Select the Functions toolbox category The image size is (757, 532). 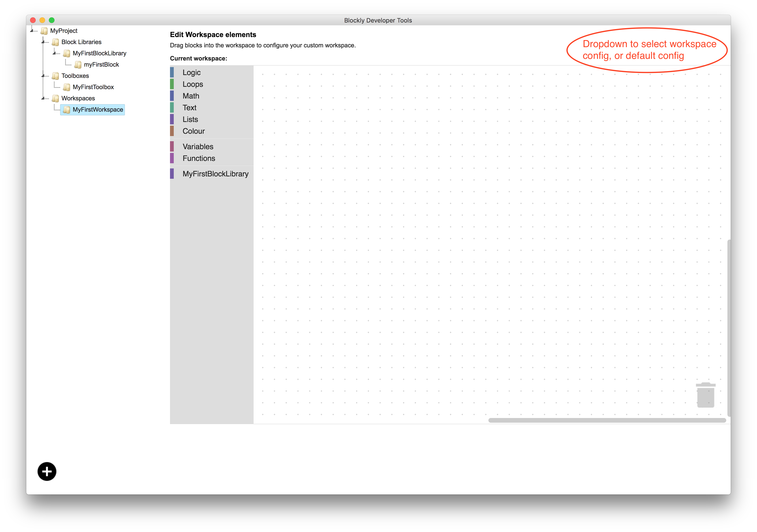[x=199, y=158]
